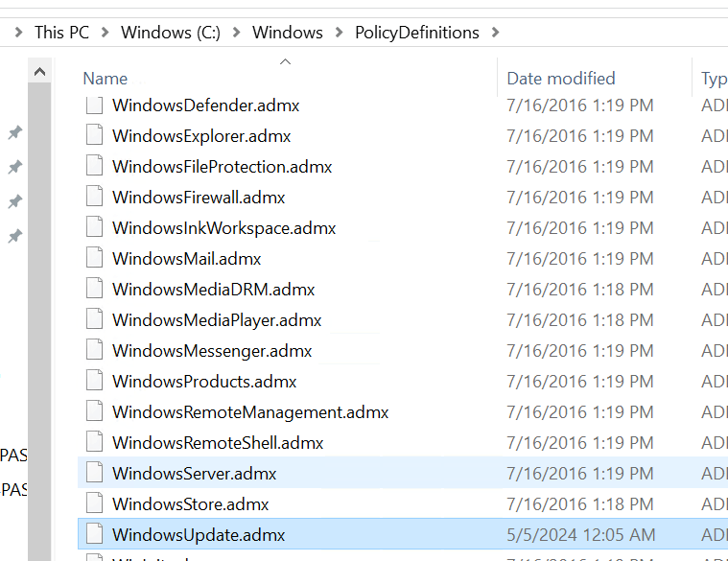Select the WindowsMessenger.admx file name
The height and width of the screenshot is (561, 728).
click(x=212, y=350)
